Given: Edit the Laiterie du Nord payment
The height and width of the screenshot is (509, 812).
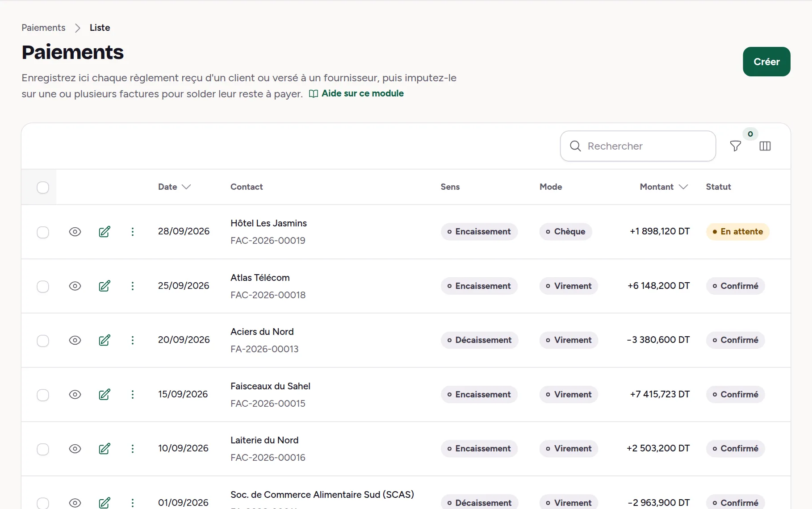Looking at the screenshot, I should 105,449.
